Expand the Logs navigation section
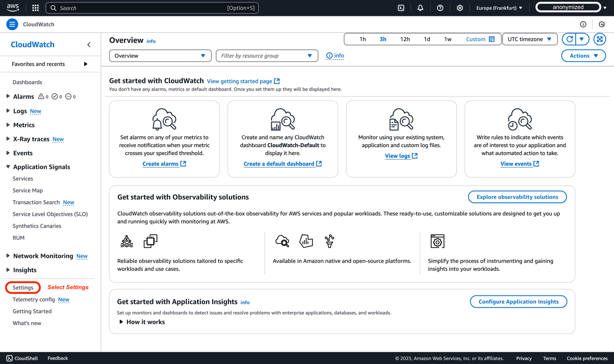The width and height of the screenshot is (614, 364). [8, 111]
